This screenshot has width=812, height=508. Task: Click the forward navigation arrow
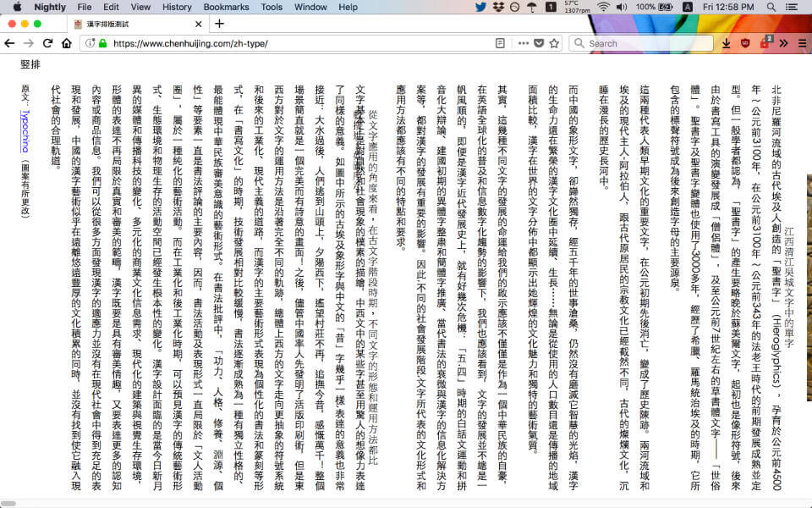point(29,43)
